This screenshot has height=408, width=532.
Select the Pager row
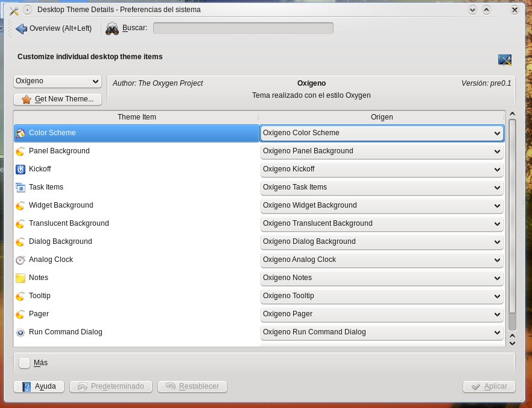pos(136,314)
